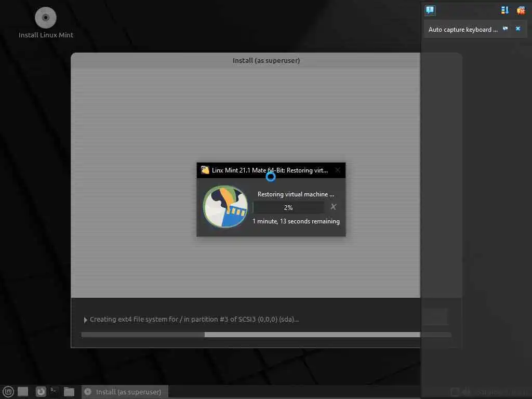Click the 'Creating ext4 file system' status text
Viewport: 532px width, 399px height.
(194, 320)
